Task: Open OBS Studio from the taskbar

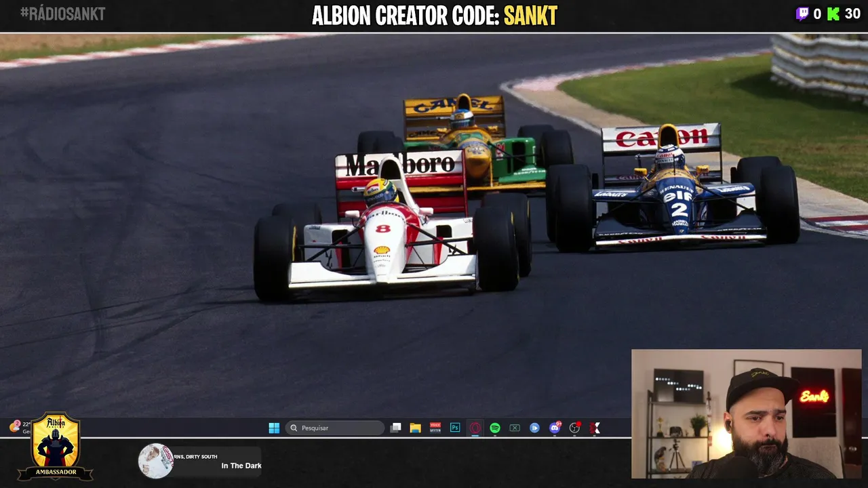Action: tap(575, 428)
